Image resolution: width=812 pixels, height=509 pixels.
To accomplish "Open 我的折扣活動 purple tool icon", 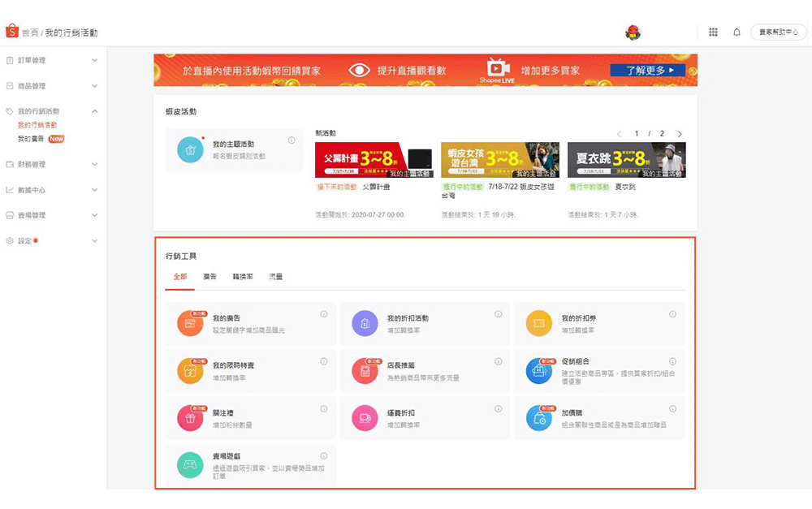I will point(365,323).
